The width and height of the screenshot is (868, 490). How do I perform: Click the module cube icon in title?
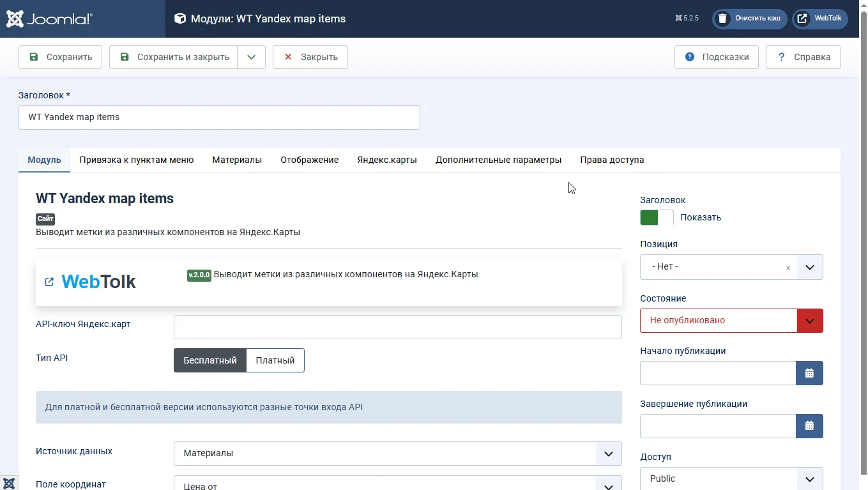180,19
